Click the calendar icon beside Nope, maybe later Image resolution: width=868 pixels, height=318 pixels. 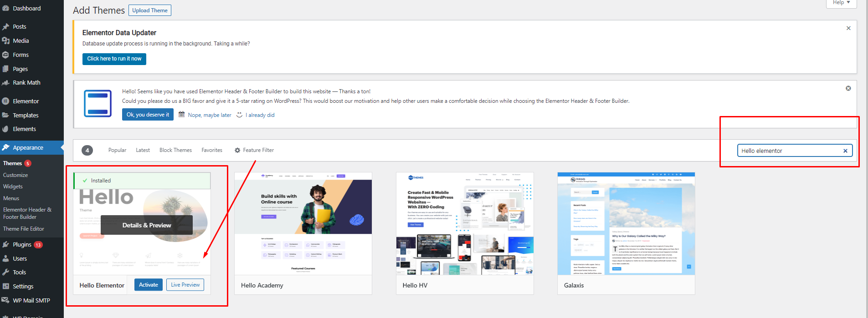(x=181, y=115)
